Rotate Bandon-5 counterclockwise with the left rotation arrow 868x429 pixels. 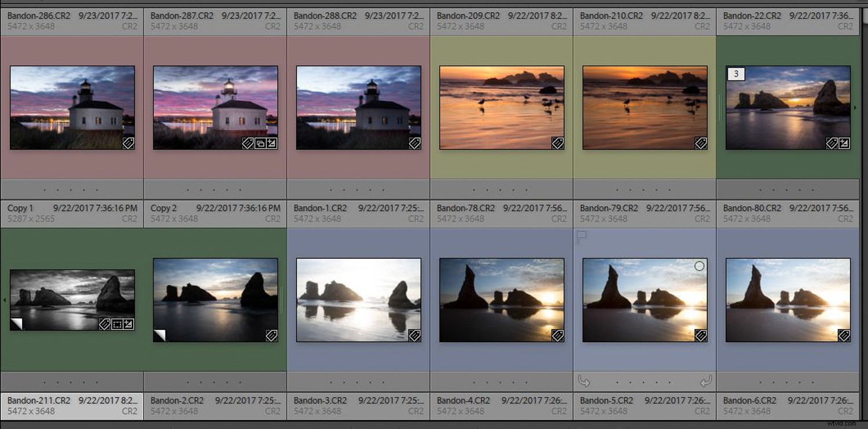pos(584,382)
